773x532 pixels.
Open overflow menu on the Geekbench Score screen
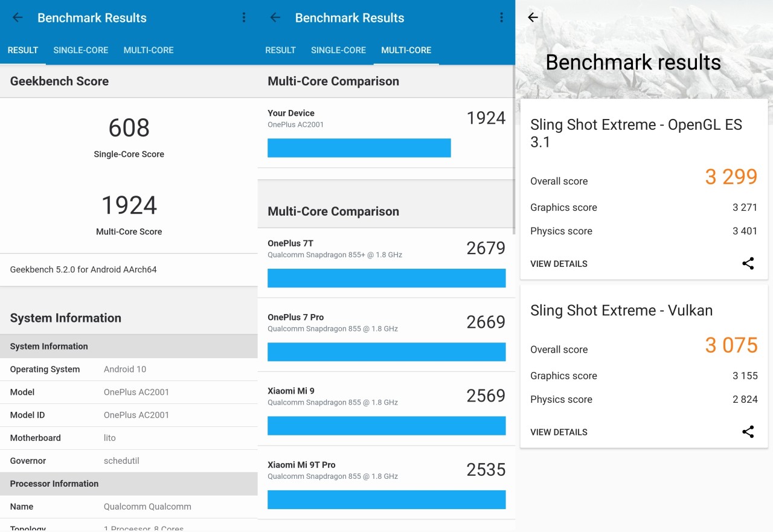pyautogui.click(x=244, y=18)
